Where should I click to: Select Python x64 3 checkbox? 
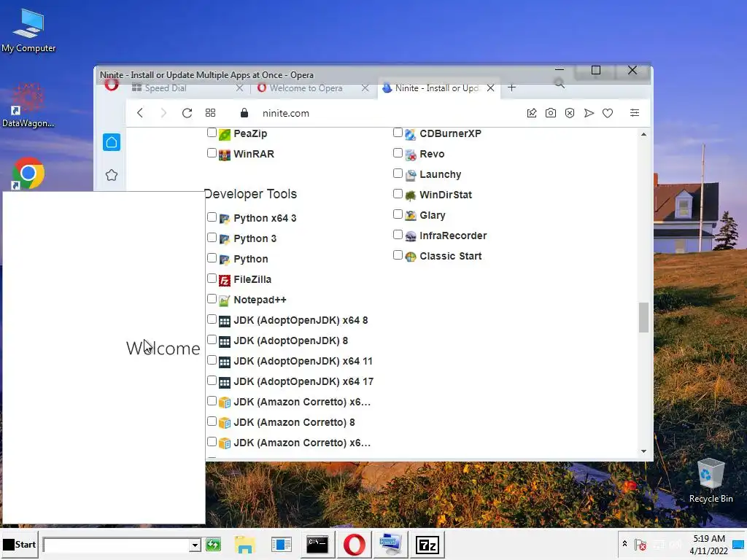[212, 217]
